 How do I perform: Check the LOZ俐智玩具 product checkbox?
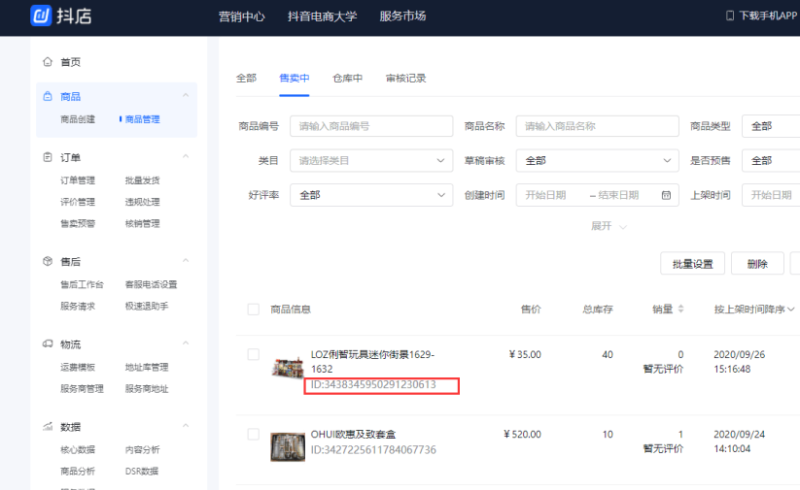click(253, 355)
